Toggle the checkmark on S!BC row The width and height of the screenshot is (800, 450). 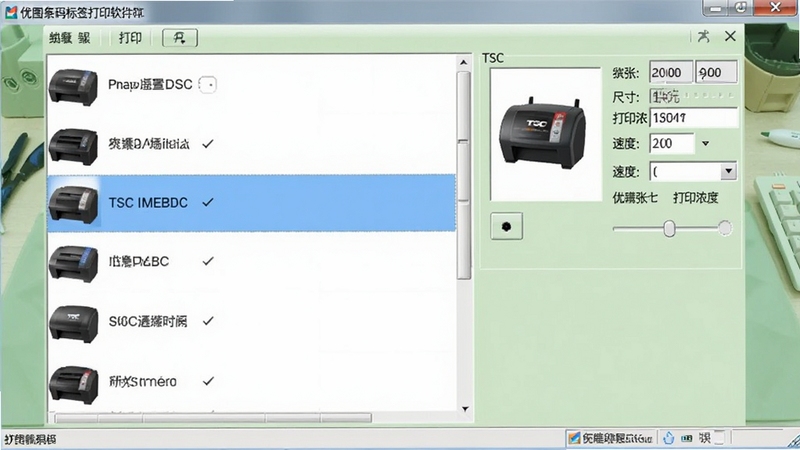click(208, 321)
